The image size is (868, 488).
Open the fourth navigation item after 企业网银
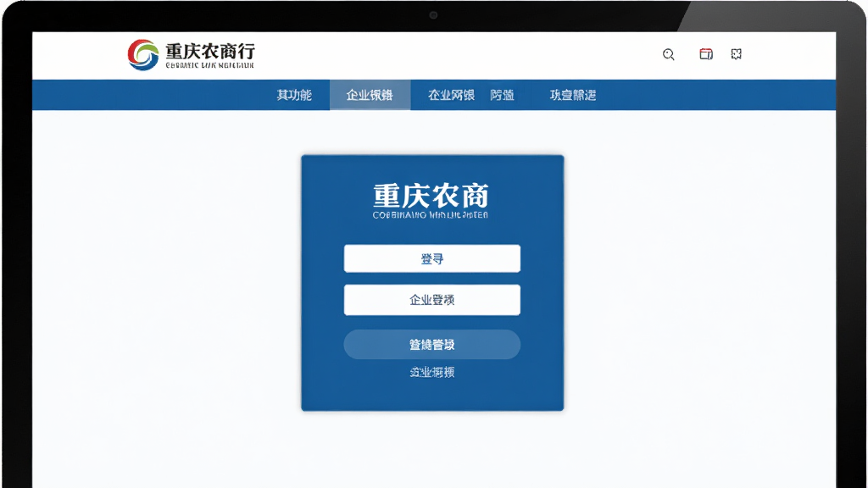502,95
